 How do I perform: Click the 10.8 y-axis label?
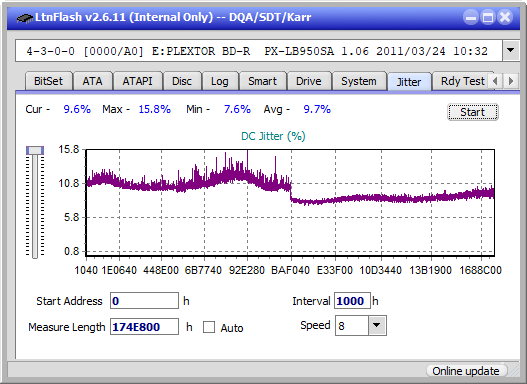(x=69, y=183)
